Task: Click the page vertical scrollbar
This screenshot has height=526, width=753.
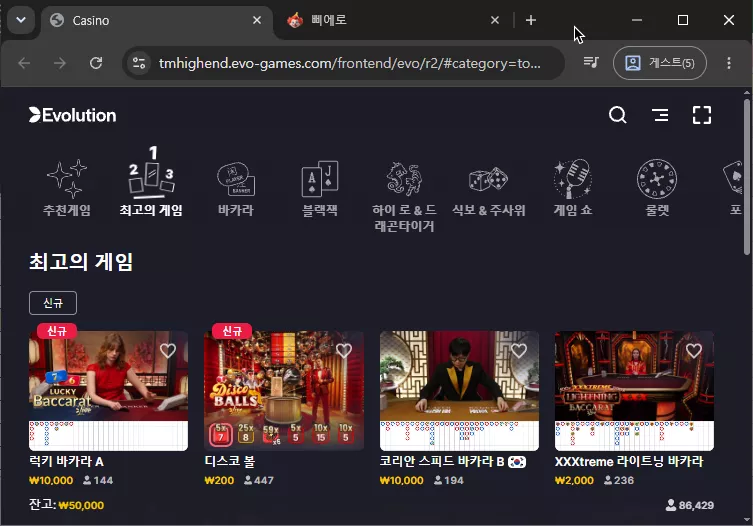Action: (x=747, y=177)
